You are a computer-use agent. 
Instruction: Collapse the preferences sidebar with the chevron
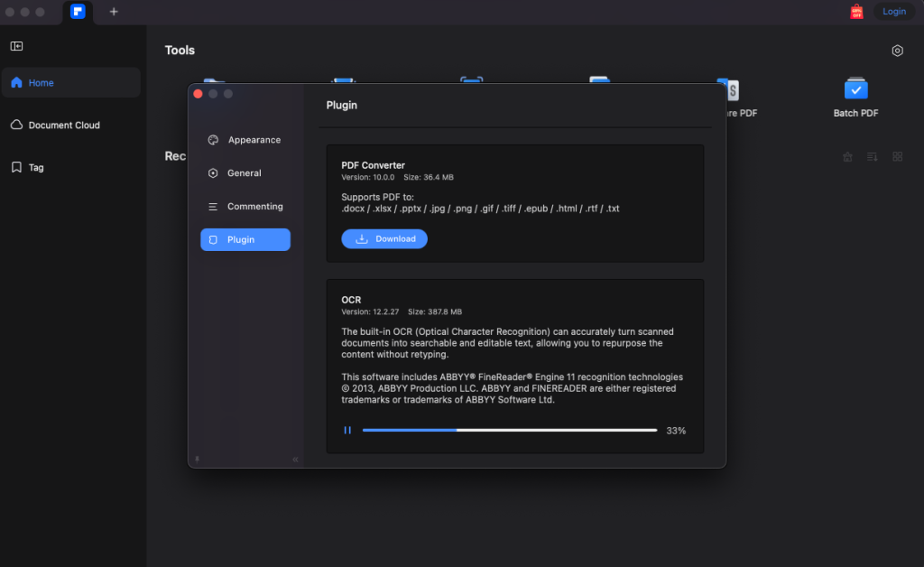pyautogui.click(x=295, y=459)
